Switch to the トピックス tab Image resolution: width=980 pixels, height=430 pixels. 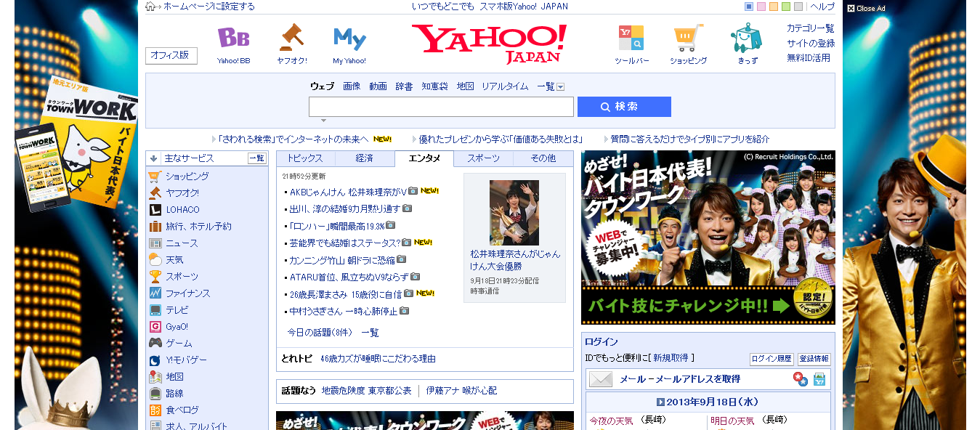(x=305, y=158)
